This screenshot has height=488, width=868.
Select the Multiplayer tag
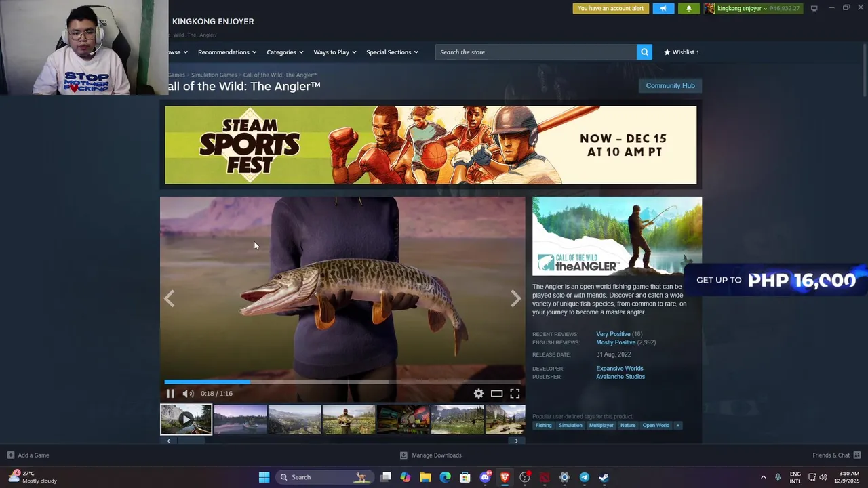pyautogui.click(x=601, y=426)
